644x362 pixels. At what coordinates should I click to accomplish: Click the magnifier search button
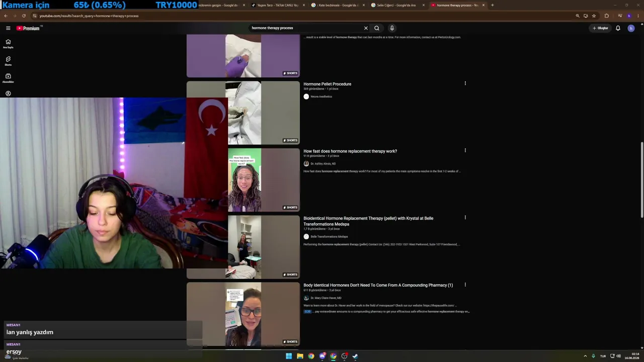[377, 28]
